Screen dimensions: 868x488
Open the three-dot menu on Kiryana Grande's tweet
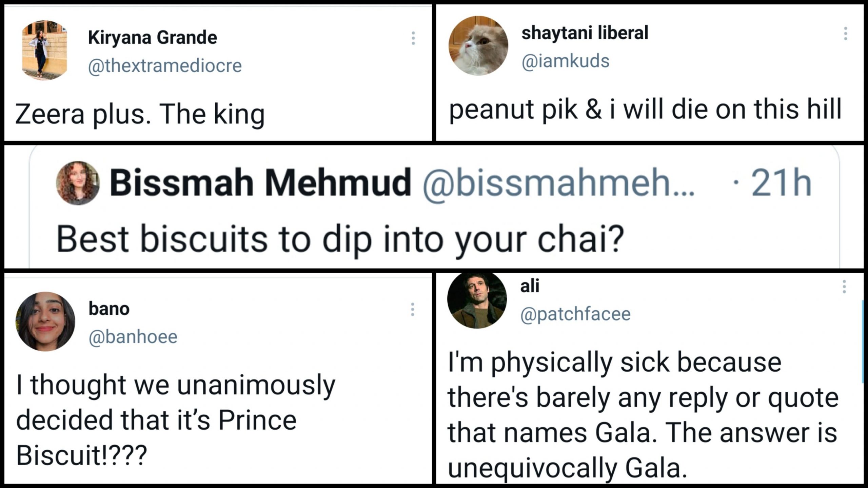tap(413, 38)
